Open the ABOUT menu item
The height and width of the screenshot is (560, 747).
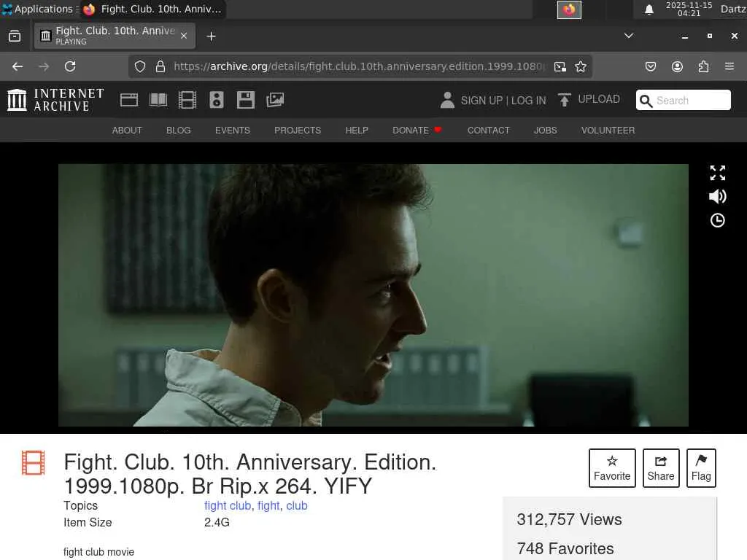(x=127, y=131)
